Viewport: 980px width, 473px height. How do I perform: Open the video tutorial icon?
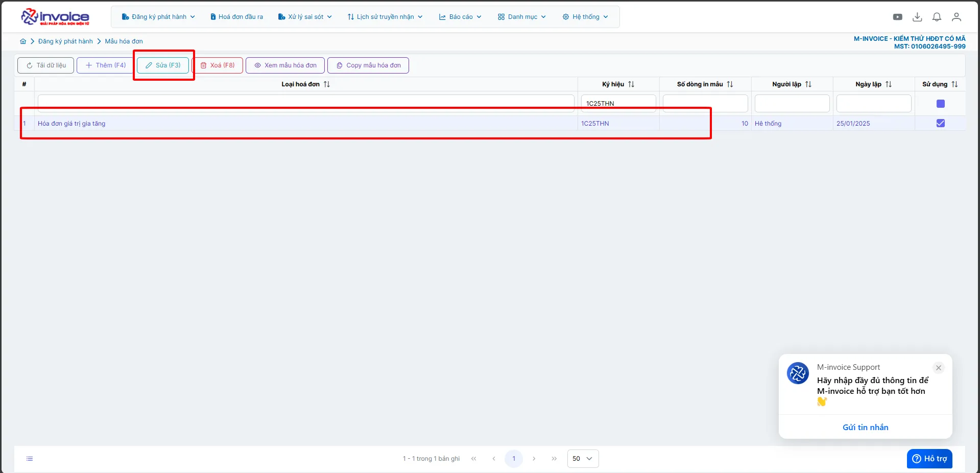897,17
